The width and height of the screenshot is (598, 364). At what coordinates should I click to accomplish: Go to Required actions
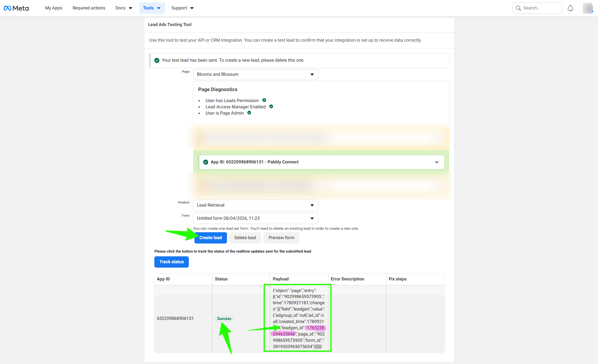coord(89,8)
